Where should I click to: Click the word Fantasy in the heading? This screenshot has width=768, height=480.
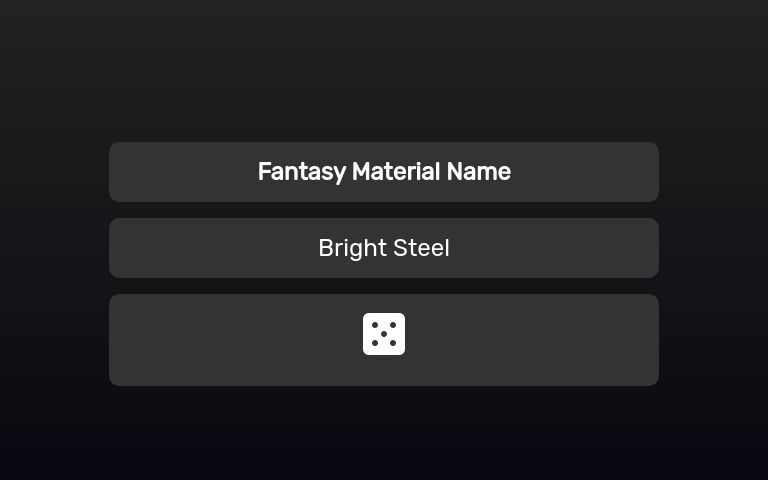point(301,172)
